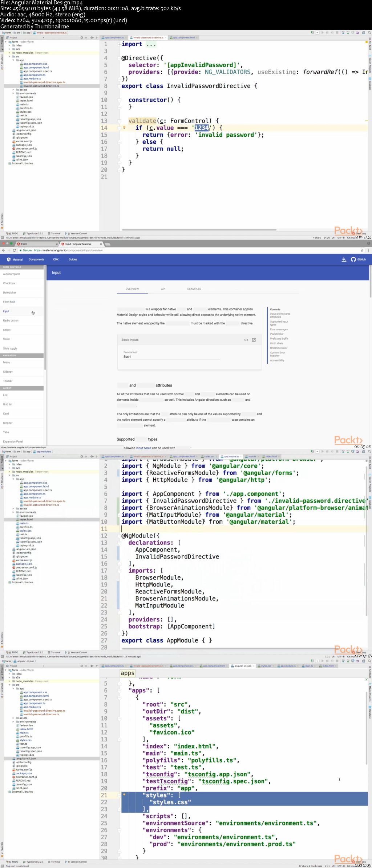Collapse the "assets" array fold marker in angular-cli.json
The height and width of the screenshot is (868, 372).
pyautogui.click(x=119, y=719)
